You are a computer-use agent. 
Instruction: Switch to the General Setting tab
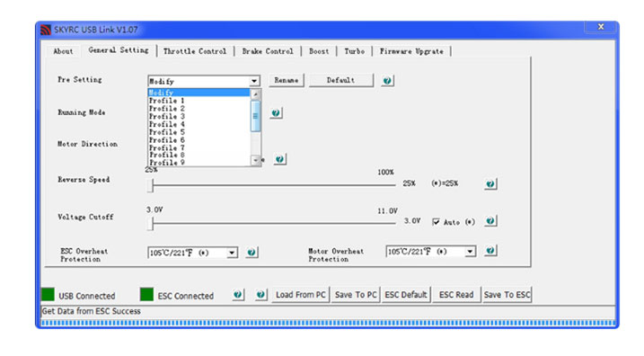tap(119, 50)
